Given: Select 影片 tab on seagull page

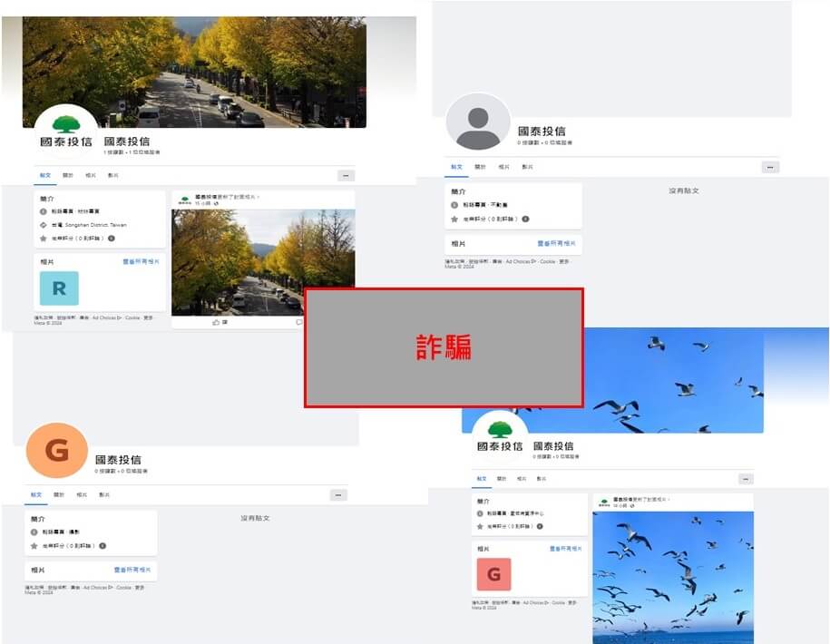Looking at the screenshot, I should [541, 478].
